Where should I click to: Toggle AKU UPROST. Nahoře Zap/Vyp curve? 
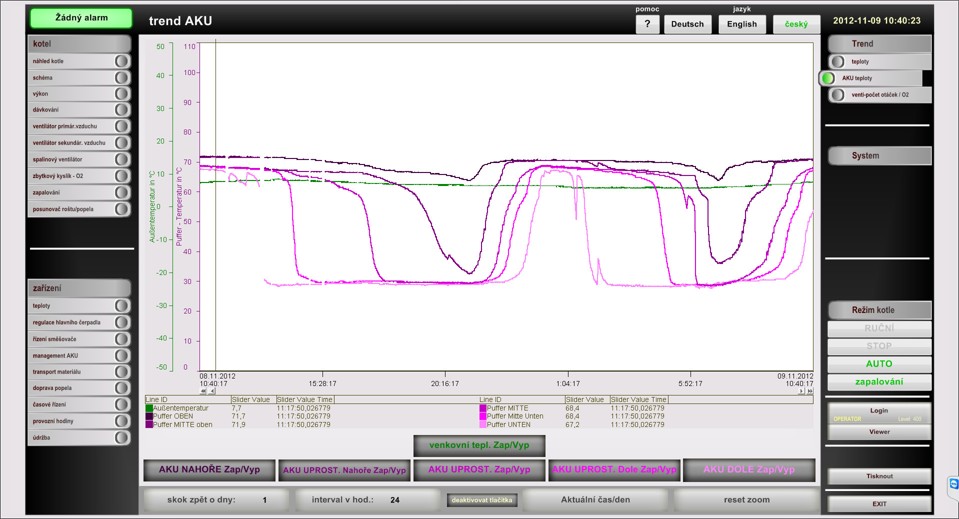coord(344,470)
